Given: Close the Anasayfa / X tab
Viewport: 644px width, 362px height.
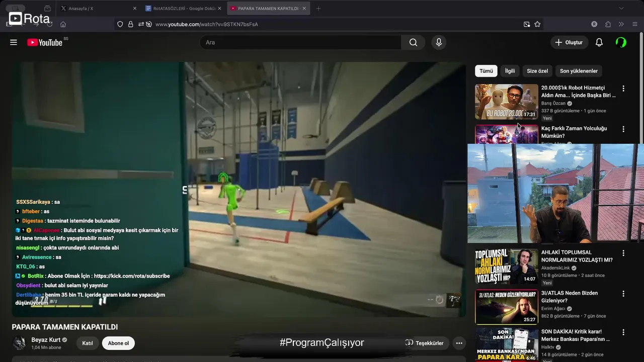Looking at the screenshot, I should pyautogui.click(x=134, y=9).
